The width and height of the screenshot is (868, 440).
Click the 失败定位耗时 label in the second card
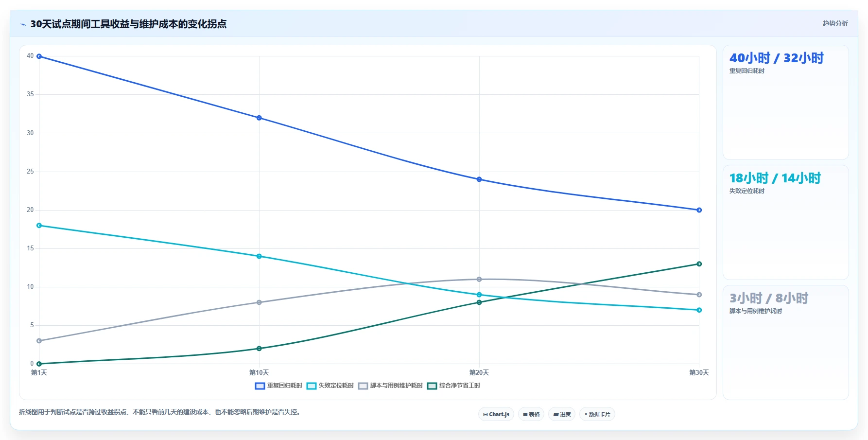click(x=746, y=191)
